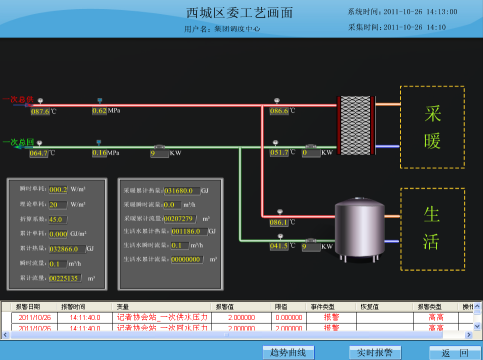Click the 返回 return button
This screenshot has width=483, height=360.
[455, 353]
